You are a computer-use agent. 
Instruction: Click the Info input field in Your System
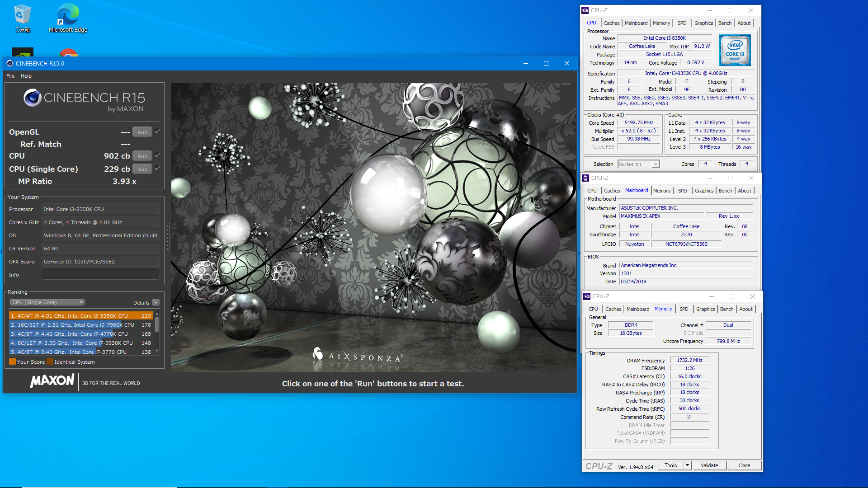click(x=100, y=275)
